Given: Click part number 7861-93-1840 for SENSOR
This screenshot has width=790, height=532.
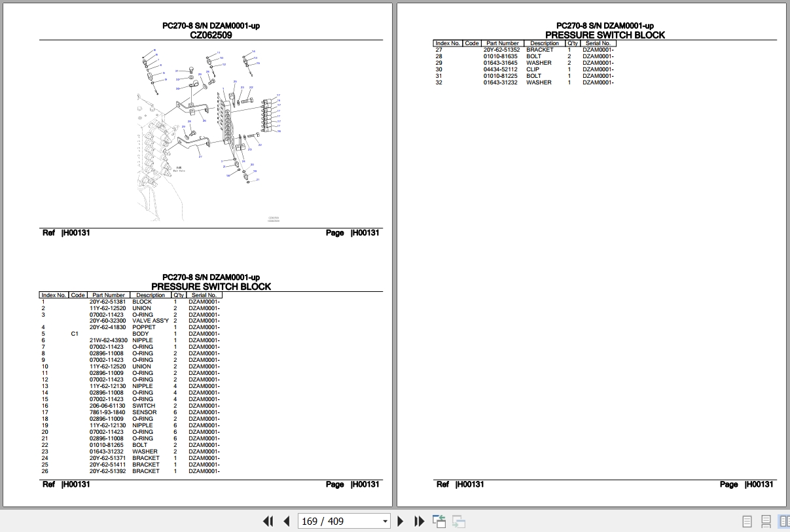Looking at the screenshot, I should tap(107, 413).
